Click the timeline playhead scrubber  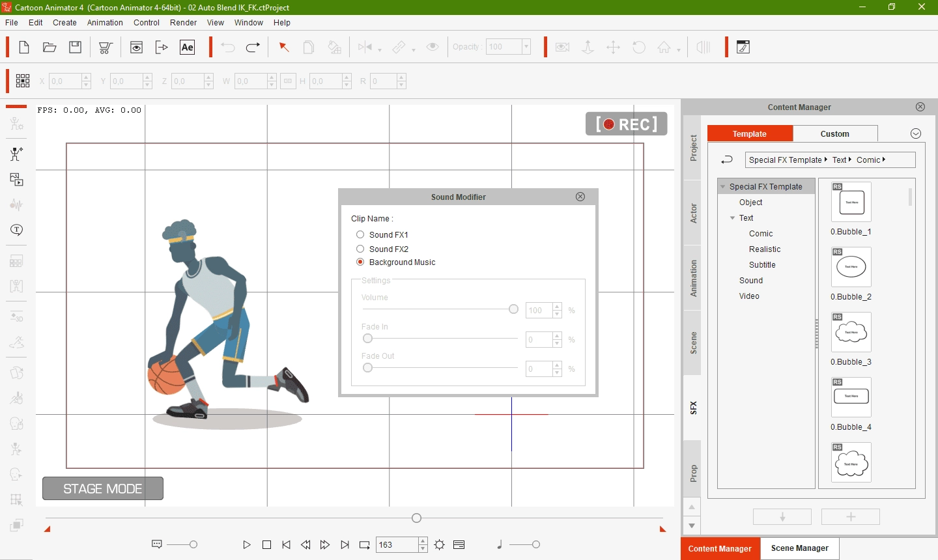click(x=417, y=518)
